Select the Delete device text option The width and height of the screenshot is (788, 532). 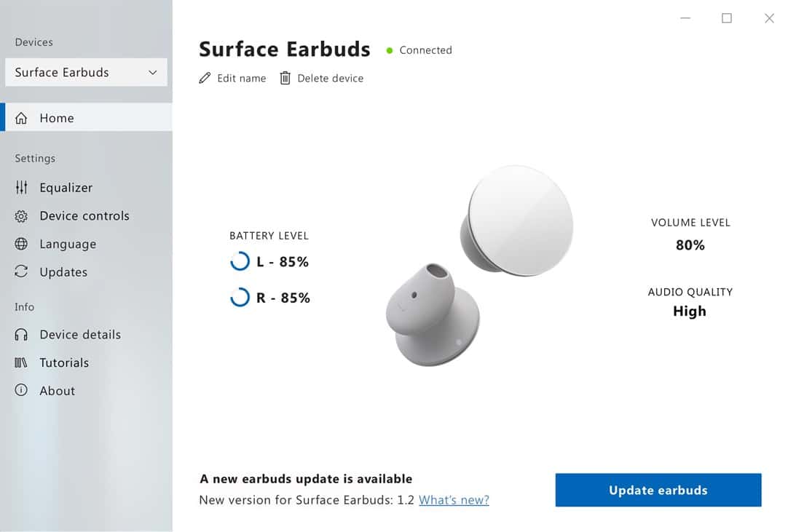click(330, 78)
